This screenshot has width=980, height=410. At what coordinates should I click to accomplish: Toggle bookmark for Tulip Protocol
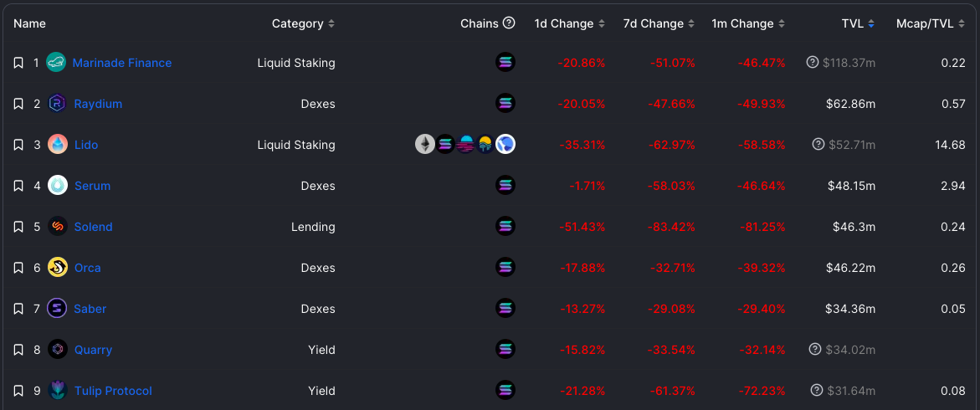tap(18, 391)
